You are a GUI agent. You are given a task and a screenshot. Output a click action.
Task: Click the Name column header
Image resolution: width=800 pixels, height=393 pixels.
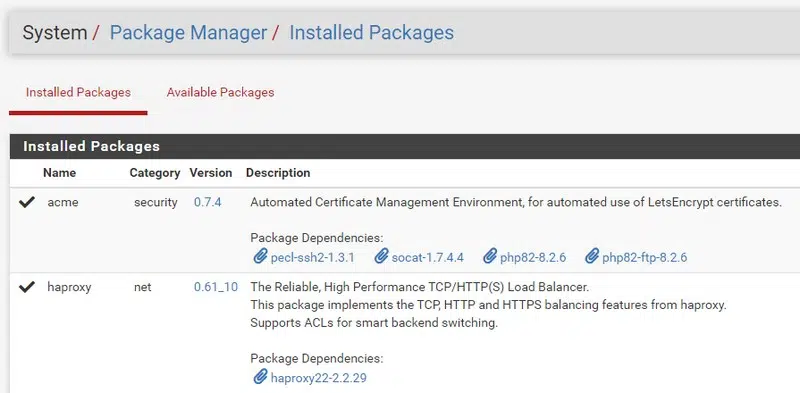point(59,173)
